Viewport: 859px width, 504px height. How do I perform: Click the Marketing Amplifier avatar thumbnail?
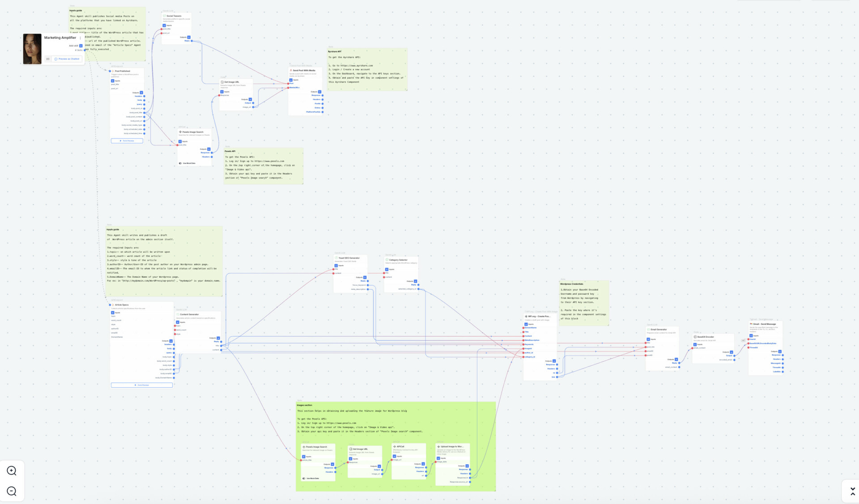(32, 49)
